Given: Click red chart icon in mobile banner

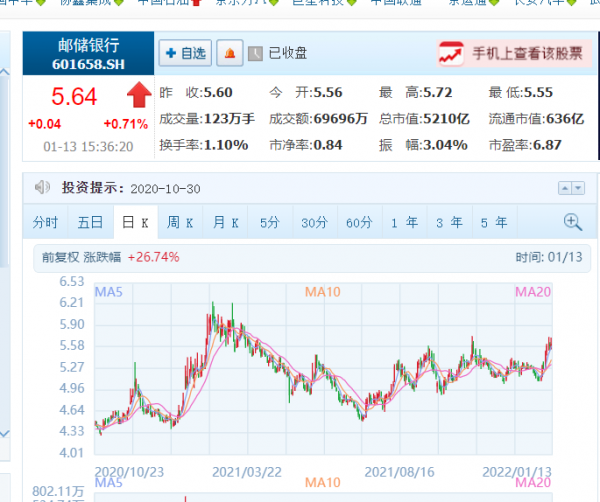Looking at the screenshot, I should tap(451, 54).
